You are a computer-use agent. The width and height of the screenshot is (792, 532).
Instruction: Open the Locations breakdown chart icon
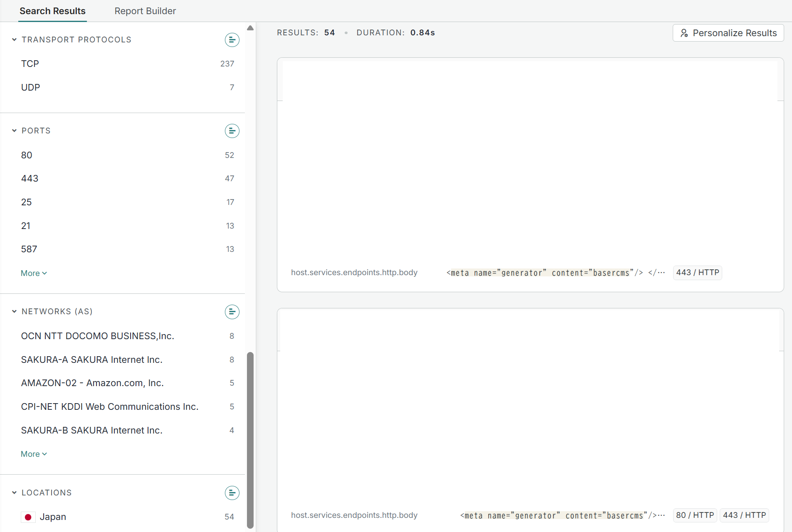(x=232, y=493)
